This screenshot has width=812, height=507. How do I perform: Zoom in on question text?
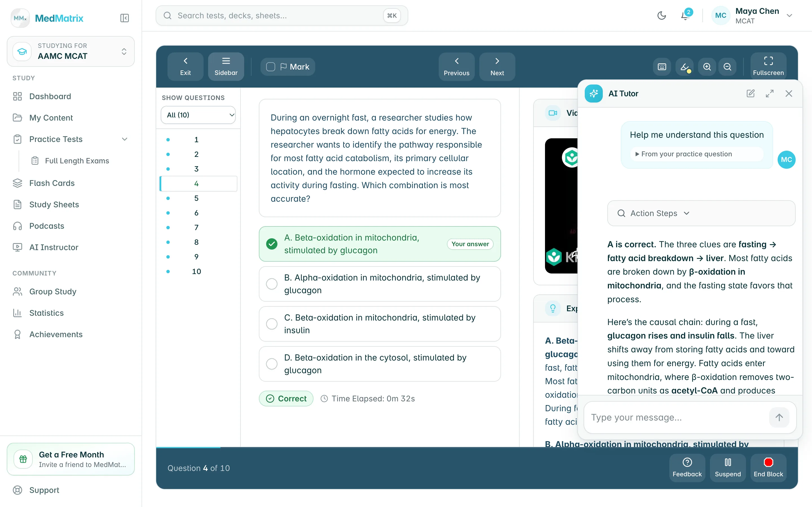[x=707, y=67]
